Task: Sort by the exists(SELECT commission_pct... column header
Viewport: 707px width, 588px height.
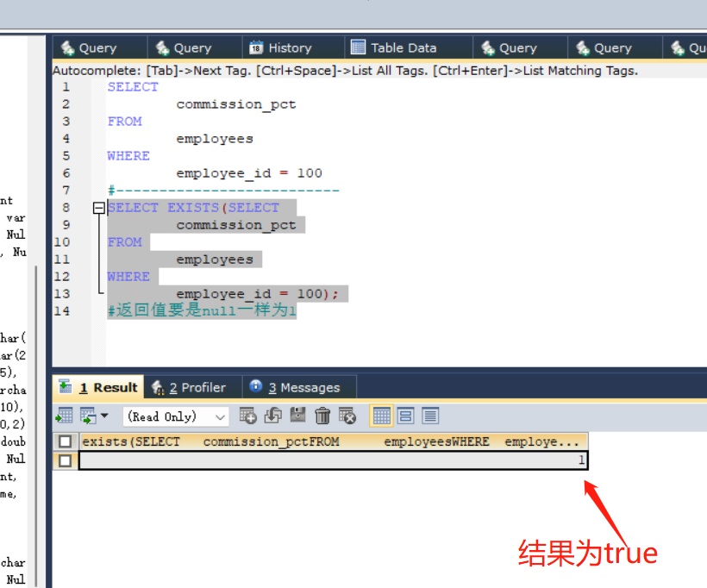Action: pyautogui.click(x=333, y=441)
